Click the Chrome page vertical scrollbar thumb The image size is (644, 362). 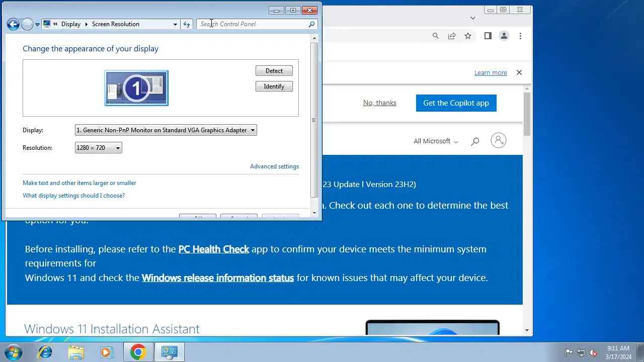coord(527,114)
